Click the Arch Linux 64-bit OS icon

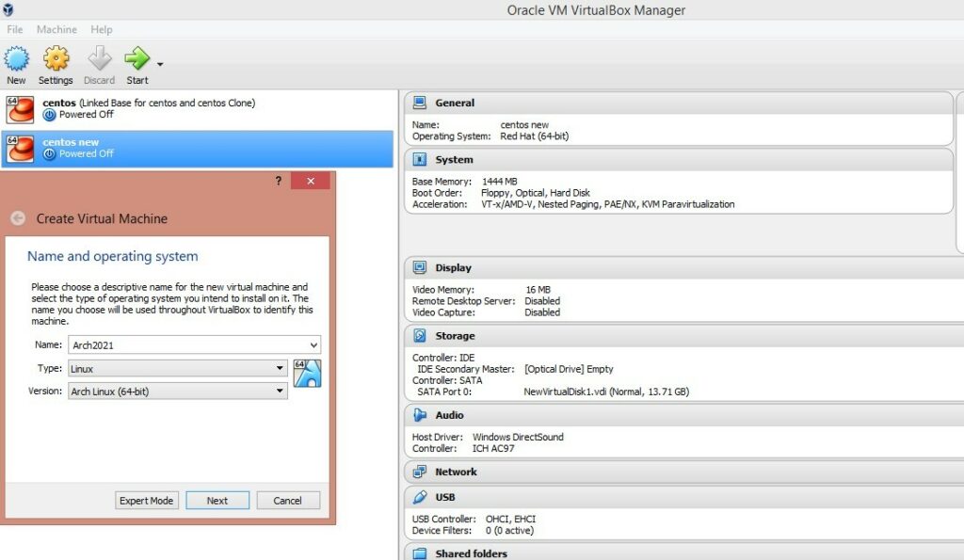point(308,373)
